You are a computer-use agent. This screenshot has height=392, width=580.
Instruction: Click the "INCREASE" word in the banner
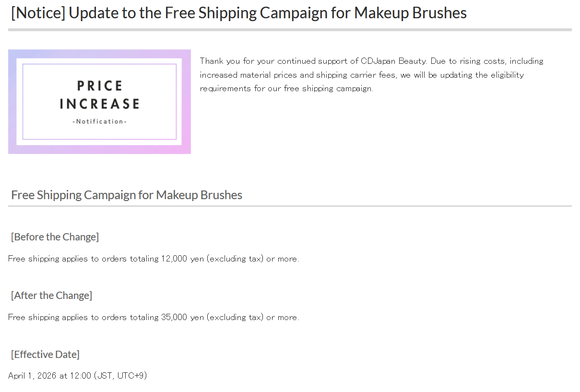(100, 104)
